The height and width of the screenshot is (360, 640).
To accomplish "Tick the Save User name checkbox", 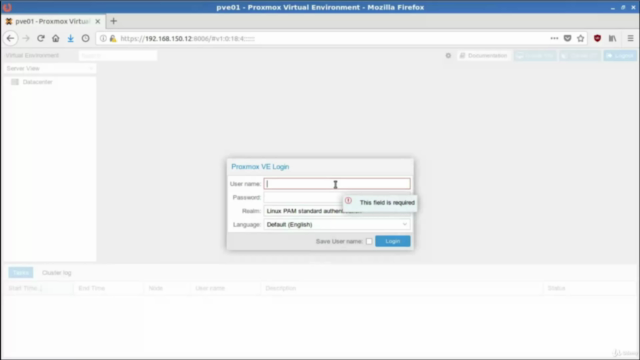I will (369, 241).
